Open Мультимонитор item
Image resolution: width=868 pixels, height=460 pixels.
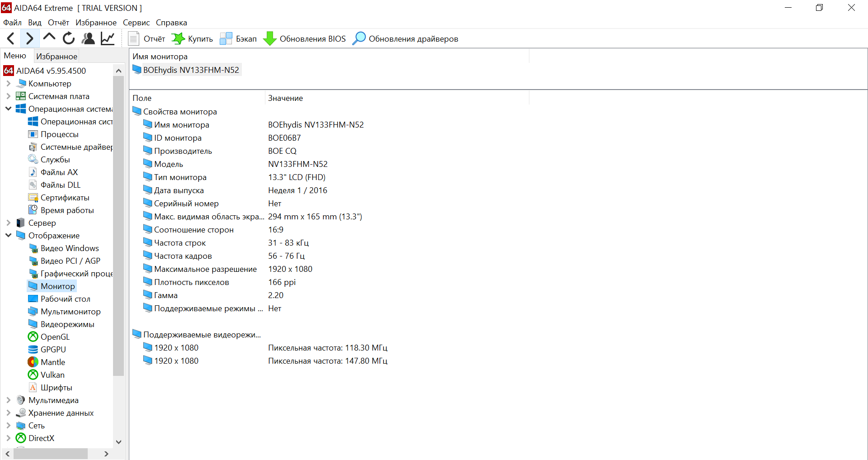tap(64, 311)
